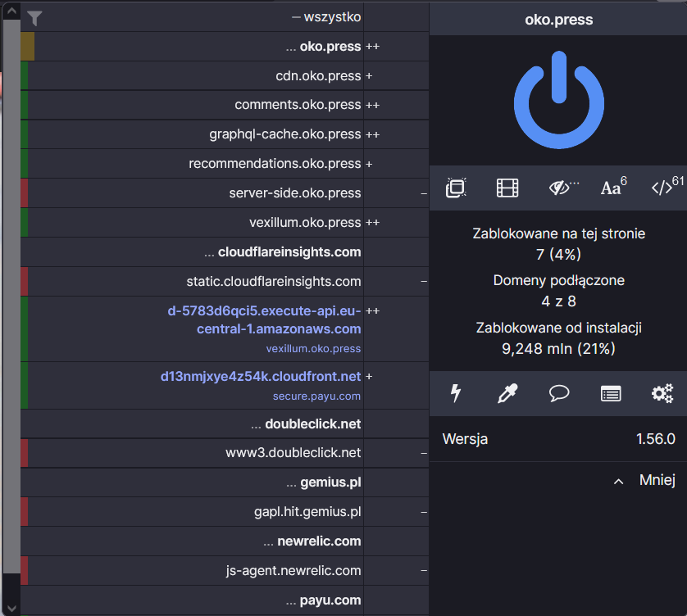This screenshot has height=616, width=687.
Task: Toggle cosmetic filtering eye icon
Action: coord(563,188)
